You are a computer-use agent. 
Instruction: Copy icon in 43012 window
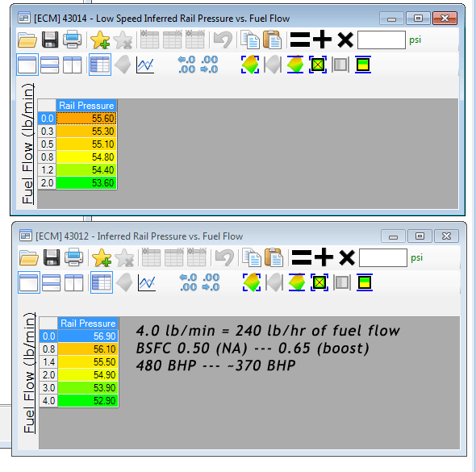[252, 257]
